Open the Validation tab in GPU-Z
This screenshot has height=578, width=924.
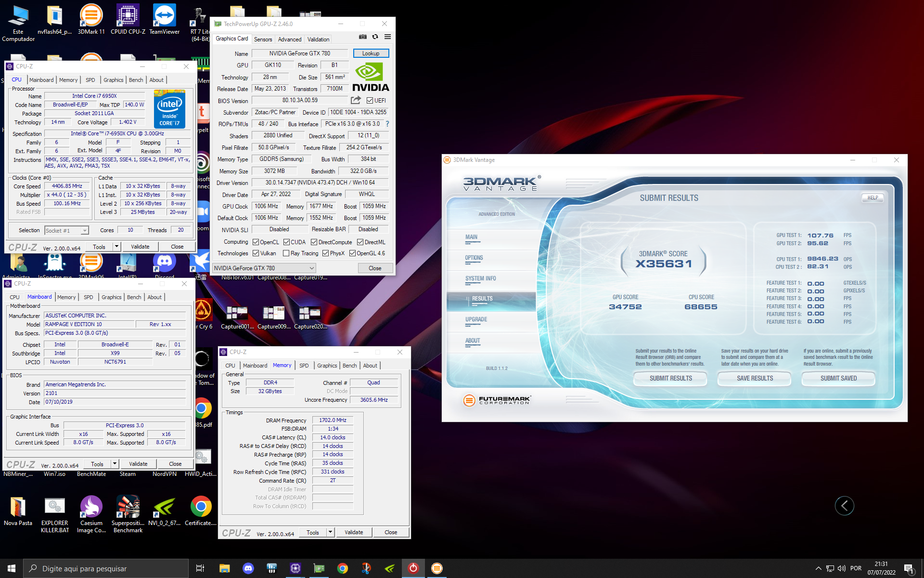click(x=318, y=39)
